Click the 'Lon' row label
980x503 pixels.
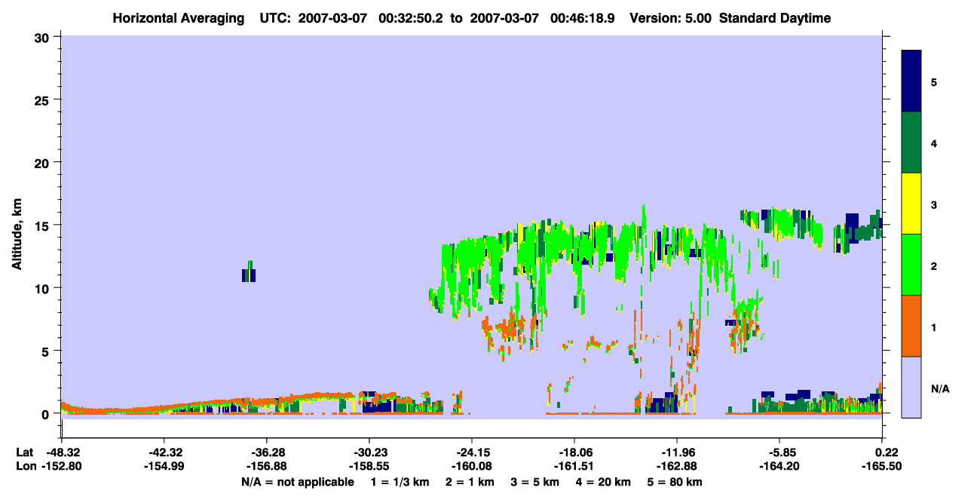tap(25, 465)
